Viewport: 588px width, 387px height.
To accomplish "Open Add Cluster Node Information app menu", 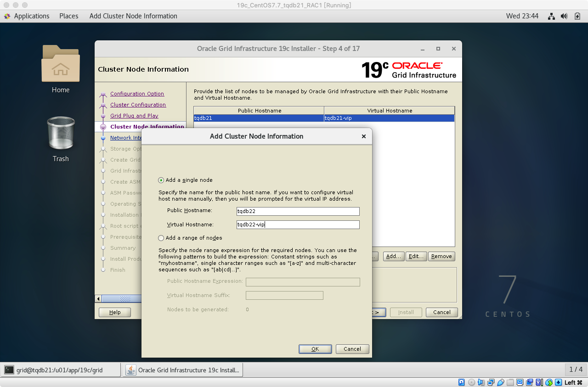I will pos(133,16).
